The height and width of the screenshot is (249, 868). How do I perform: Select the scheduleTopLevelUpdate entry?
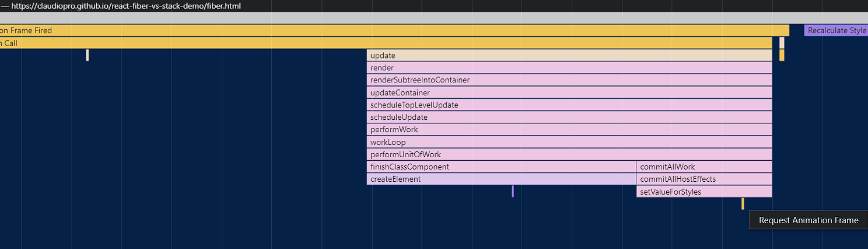pos(569,105)
